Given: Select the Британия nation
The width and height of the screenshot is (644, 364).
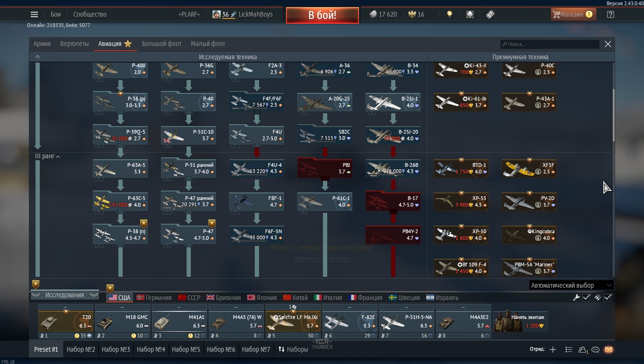Looking at the screenshot, I should tap(224, 298).
